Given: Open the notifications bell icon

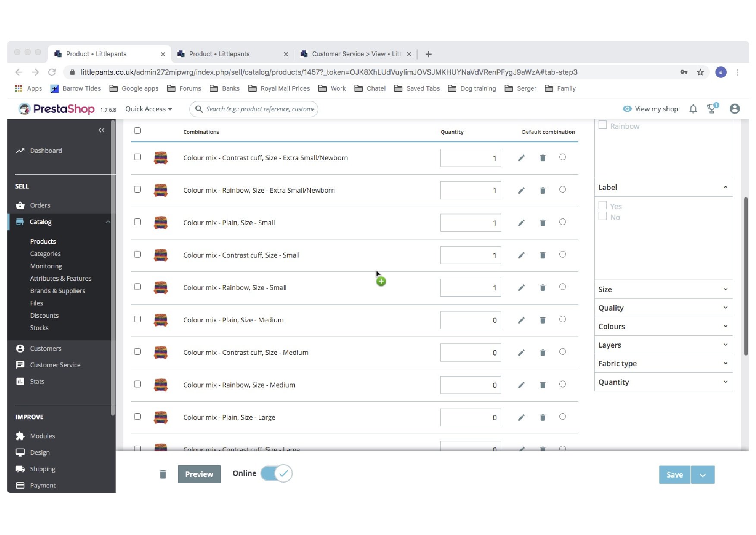Looking at the screenshot, I should 693,109.
